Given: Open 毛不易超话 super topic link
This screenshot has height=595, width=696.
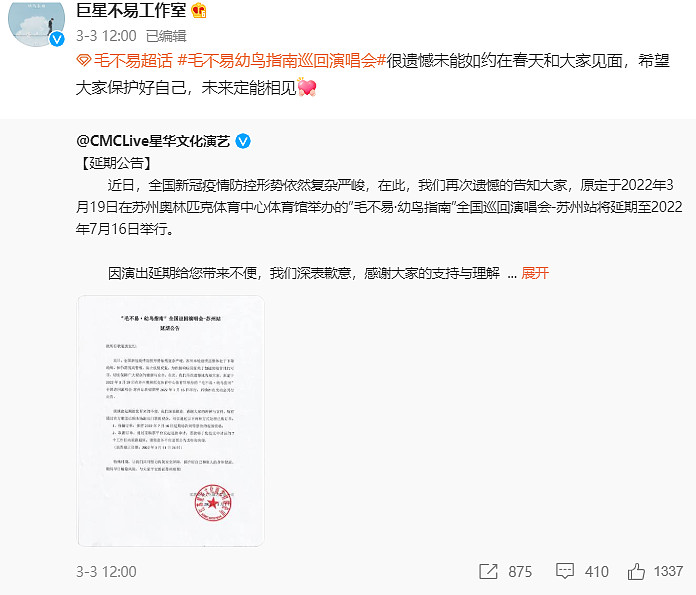Looking at the screenshot, I should tap(133, 60).
